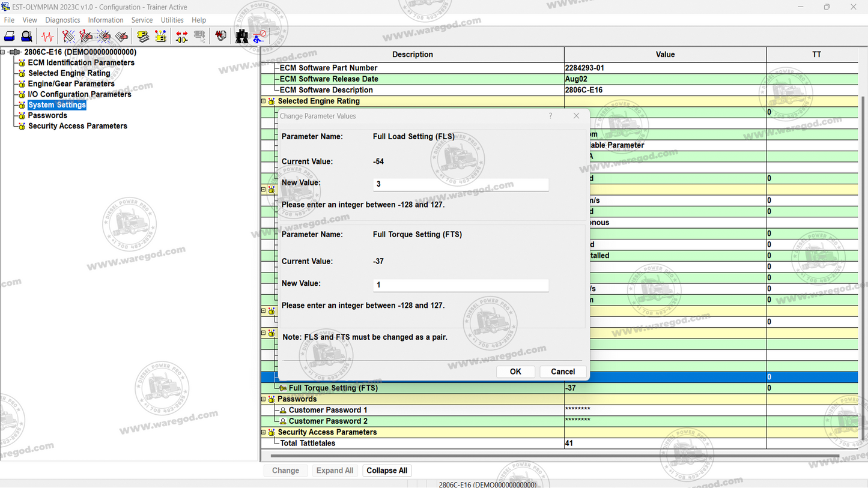Click the yellow chip with colored pins icon

(x=160, y=37)
